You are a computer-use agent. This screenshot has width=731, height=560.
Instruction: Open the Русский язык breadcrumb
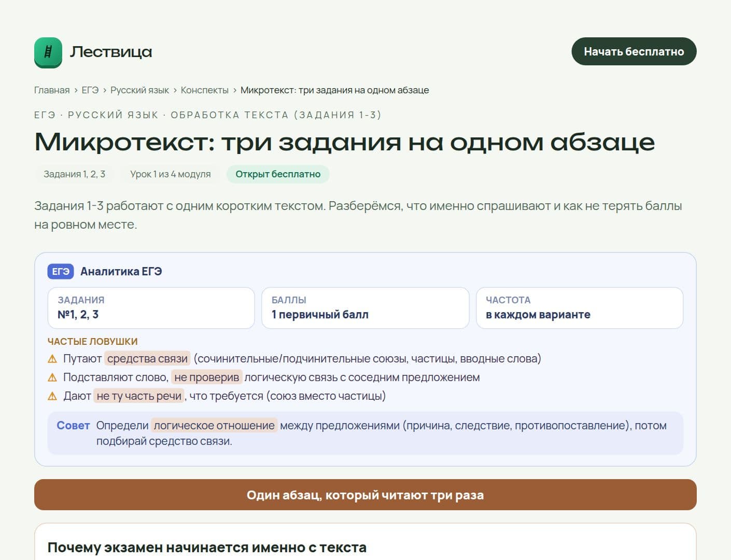[x=139, y=90]
